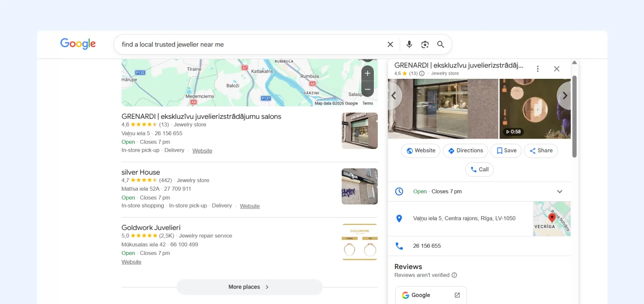Open GRENARDI listing title in results
The height and width of the screenshot is (304, 644).
click(x=201, y=117)
